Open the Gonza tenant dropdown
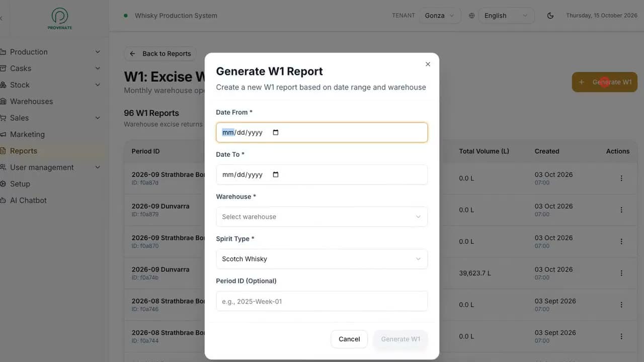This screenshot has width=644, height=362. (x=440, y=16)
